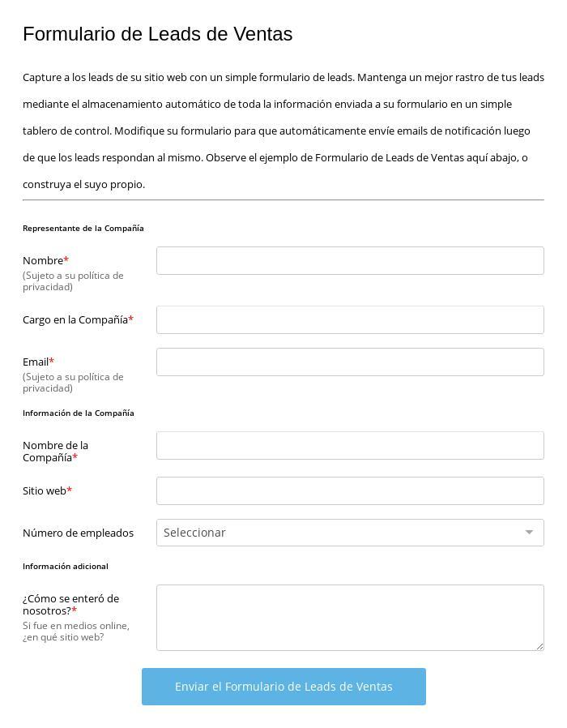The image size is (567, 728).
Task: Click the Información de la Compañía section title
Action: pos(78,413)
